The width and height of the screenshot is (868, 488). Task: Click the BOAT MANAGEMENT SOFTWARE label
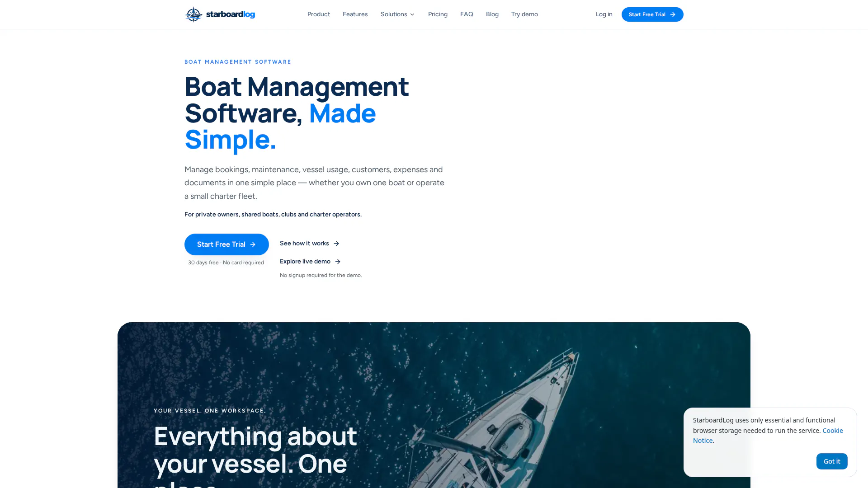point(238,62)
